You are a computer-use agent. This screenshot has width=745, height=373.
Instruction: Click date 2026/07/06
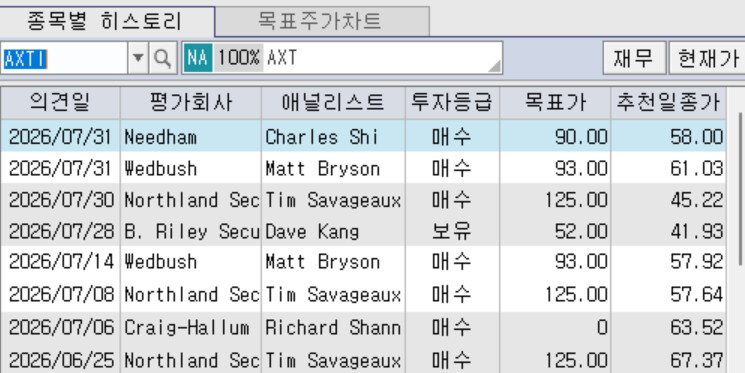click(x=61, y=327)
